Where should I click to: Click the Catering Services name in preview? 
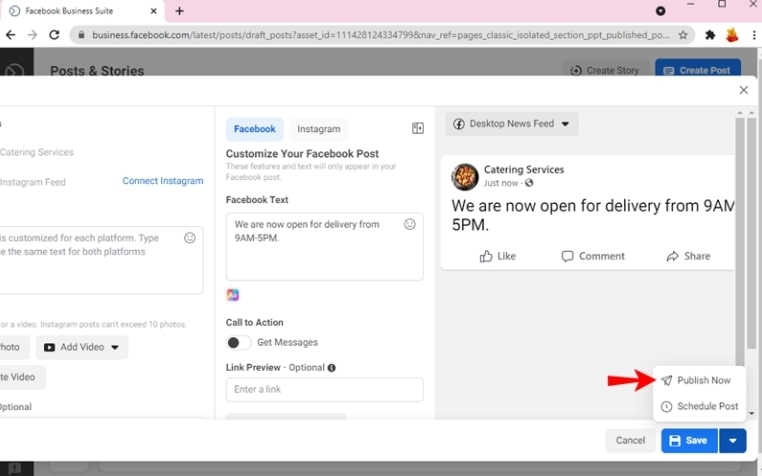pyautogui.click(x=524, y=170)
